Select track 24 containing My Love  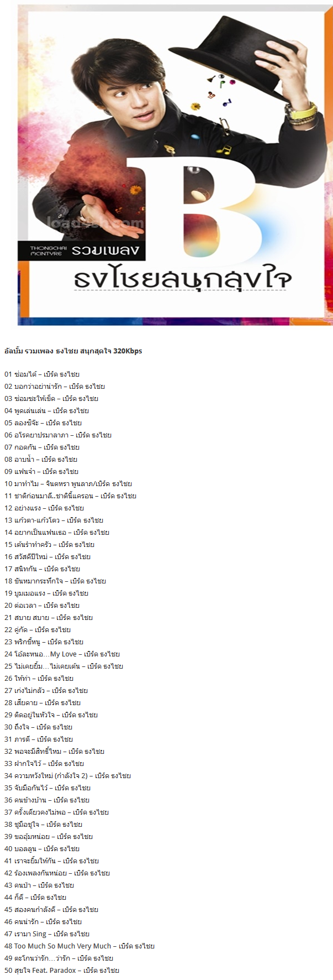click(62, 654)
